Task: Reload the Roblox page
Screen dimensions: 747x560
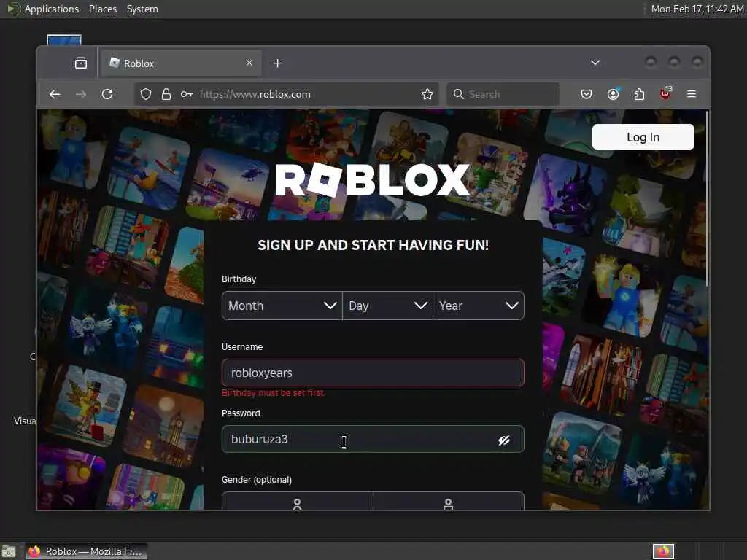Action: tap(107, 94)
